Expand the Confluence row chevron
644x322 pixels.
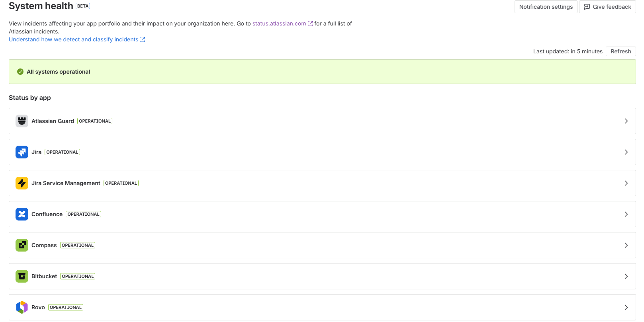pyautogui.click(x=626, y=214)
